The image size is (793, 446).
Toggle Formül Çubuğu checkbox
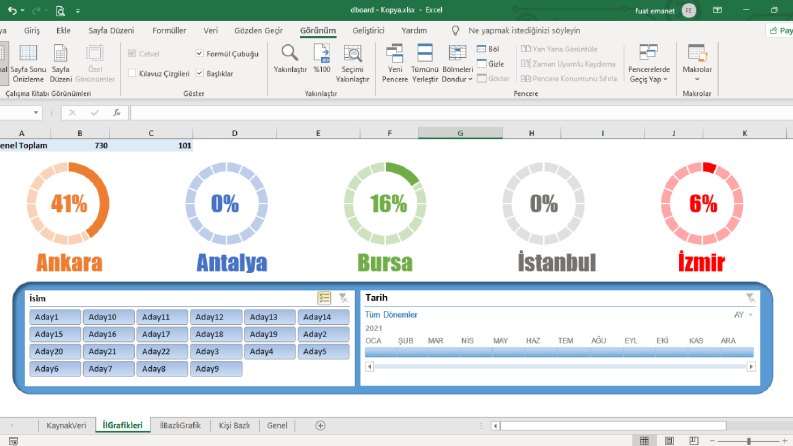coord(200,53)
